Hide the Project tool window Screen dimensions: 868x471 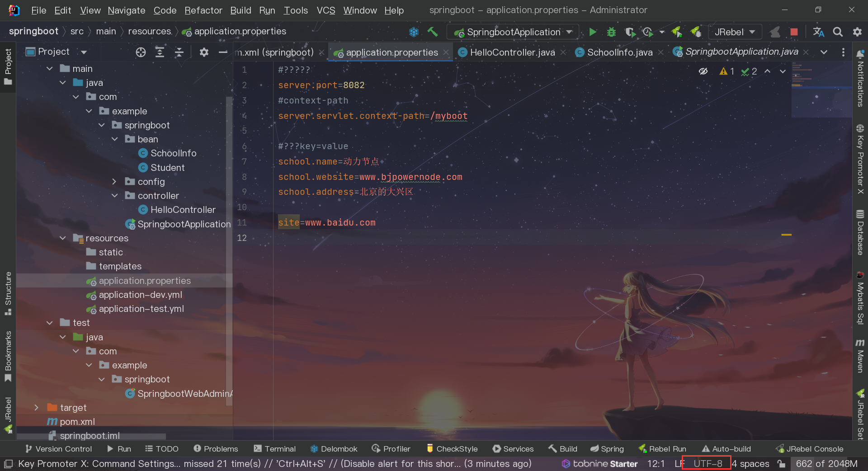223,52
